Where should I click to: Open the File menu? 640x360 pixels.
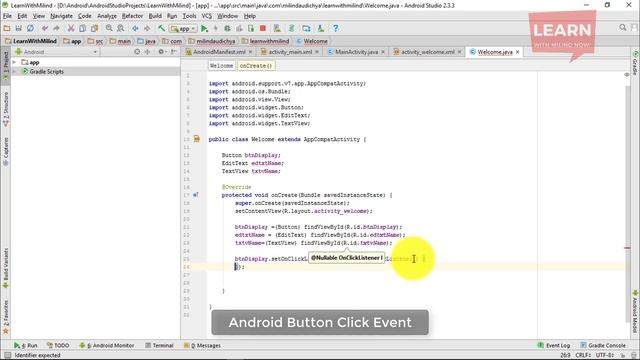(7, 16)
